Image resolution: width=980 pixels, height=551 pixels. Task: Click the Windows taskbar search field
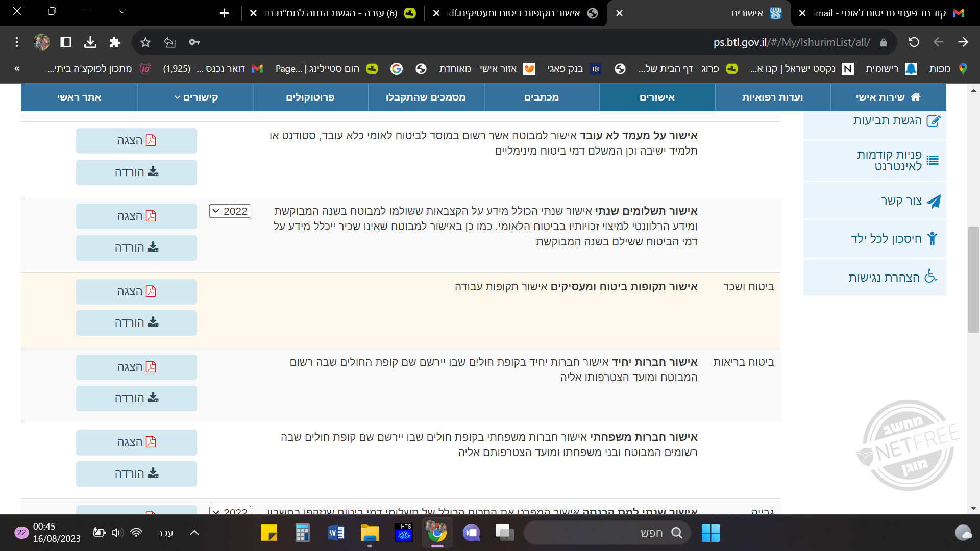(x=607, y=533)
